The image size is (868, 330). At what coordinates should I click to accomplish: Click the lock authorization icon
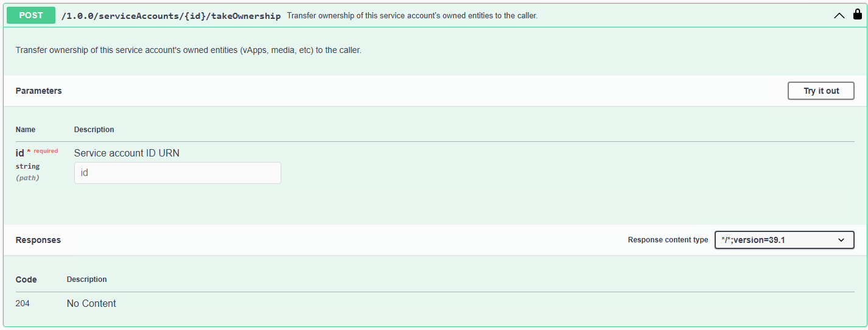pyautogui.click(x=858, y=15)
